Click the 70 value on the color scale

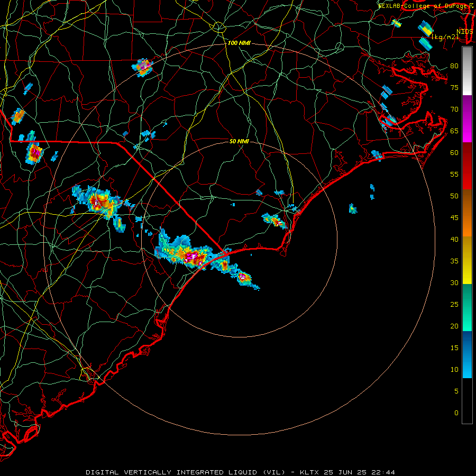pos(454,109)
